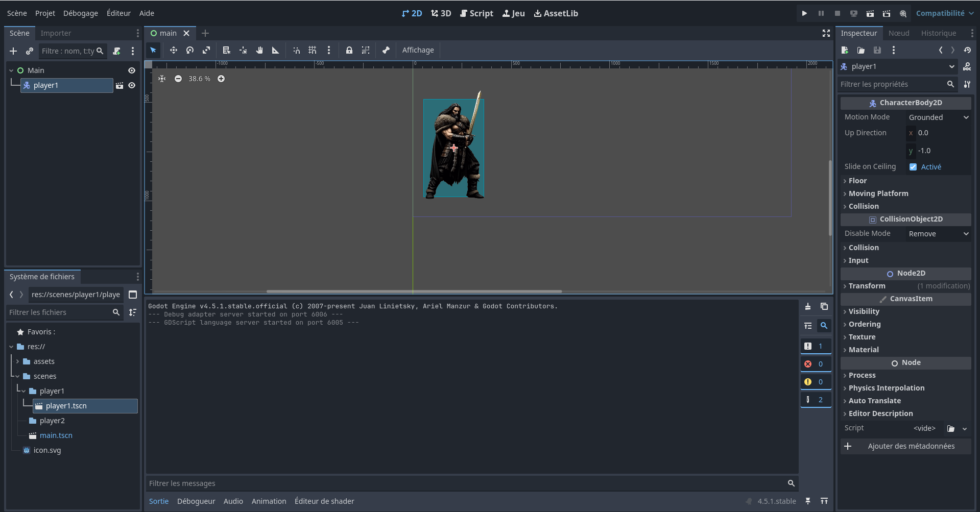Hide the player1 node in scene tree

(x=132, y=86)
